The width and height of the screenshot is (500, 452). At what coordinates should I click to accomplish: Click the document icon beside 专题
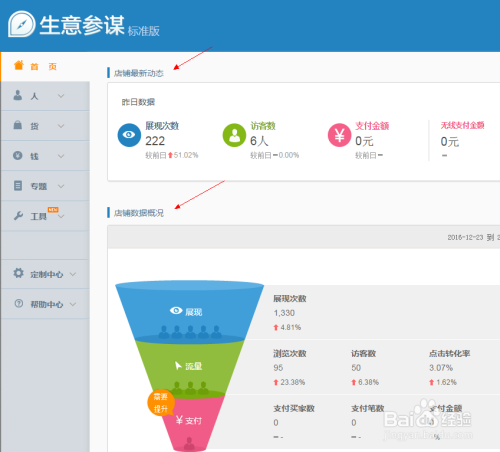[x=18, y=185]
